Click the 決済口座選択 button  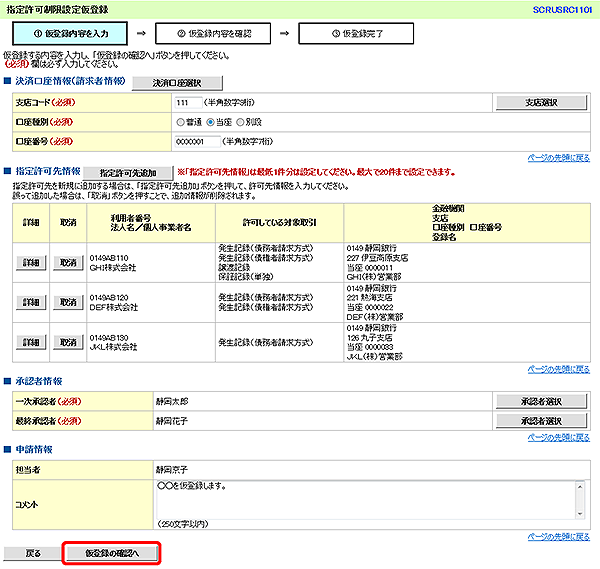(x=177, y=83)
